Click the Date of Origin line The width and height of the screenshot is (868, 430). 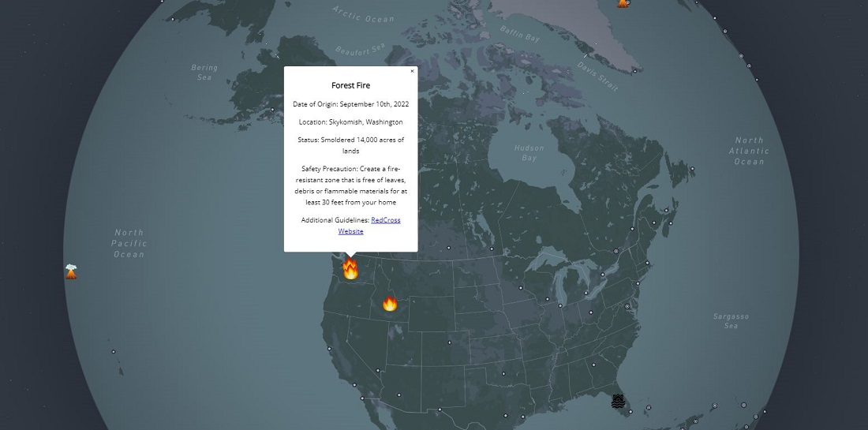click(350, 104)
